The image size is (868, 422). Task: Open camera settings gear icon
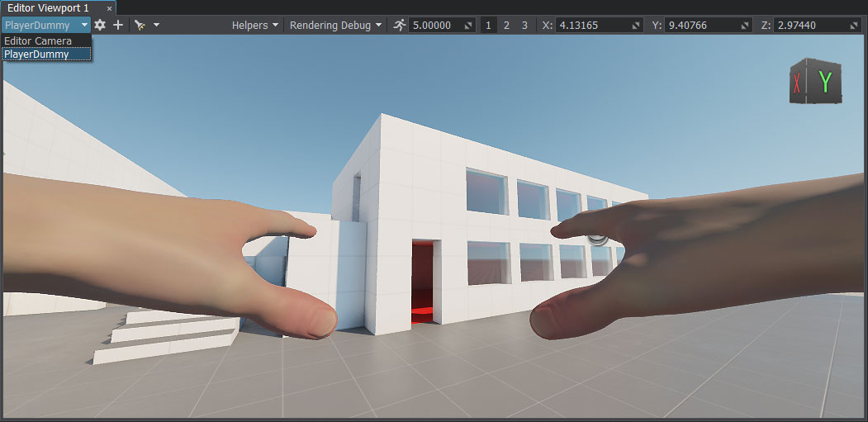click(100, 26)
